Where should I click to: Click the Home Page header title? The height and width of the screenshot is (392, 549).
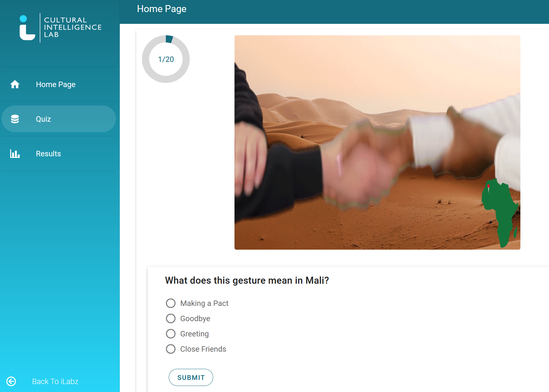pyautogui.click(x=162, y=9)
